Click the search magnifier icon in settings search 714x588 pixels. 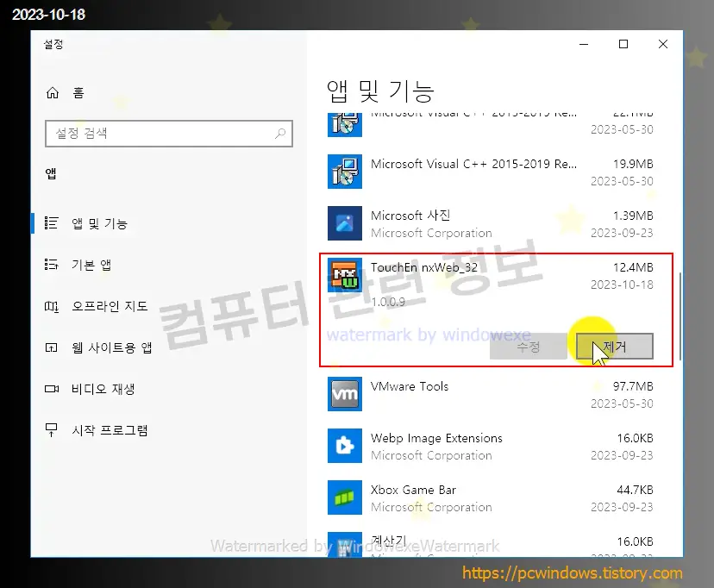[x=280, y=134]
